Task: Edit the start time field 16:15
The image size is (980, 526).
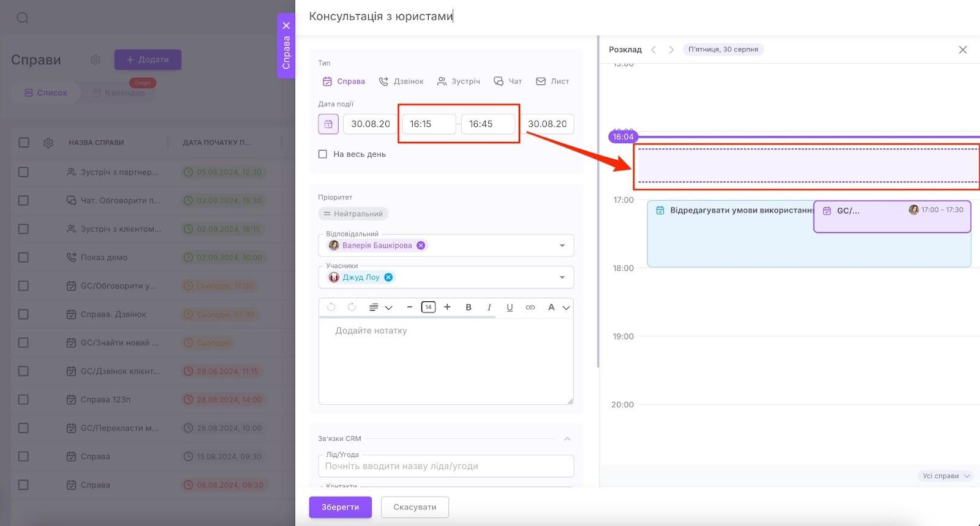Action: [x=429, y=124]
